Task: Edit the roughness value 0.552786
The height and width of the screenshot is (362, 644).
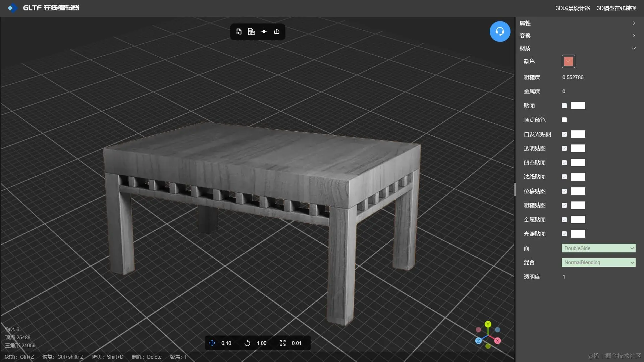Action: pyautogui.click(x=573, y=77)
